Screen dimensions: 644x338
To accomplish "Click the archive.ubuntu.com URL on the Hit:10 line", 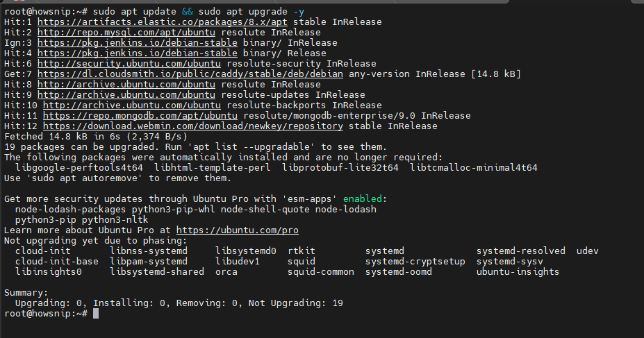I will [132, 105].
